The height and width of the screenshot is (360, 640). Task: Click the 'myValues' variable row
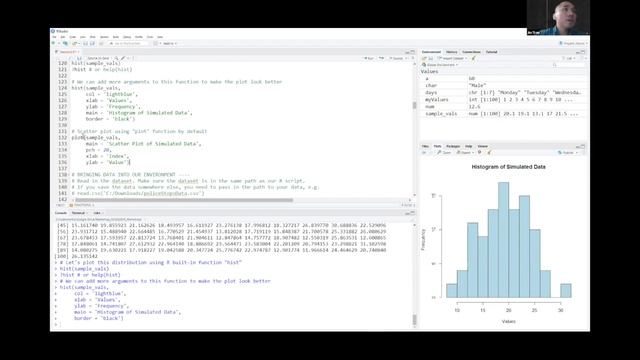click(504, 100)
